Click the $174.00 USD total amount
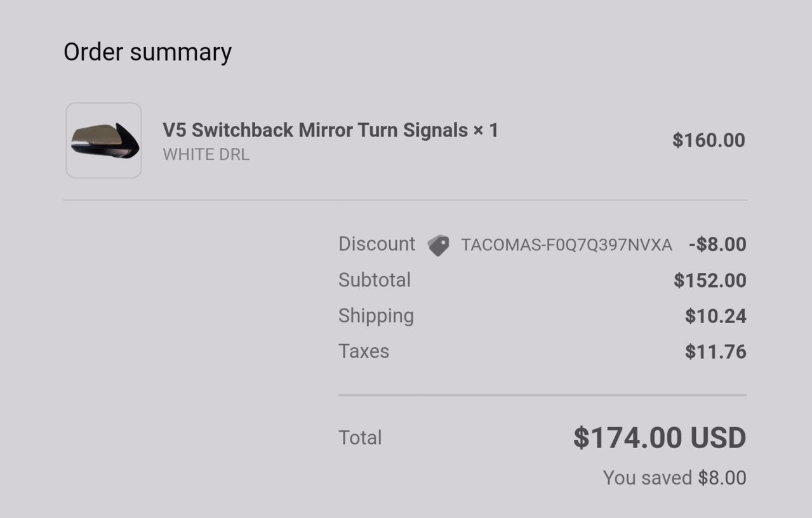 (660, 438)
